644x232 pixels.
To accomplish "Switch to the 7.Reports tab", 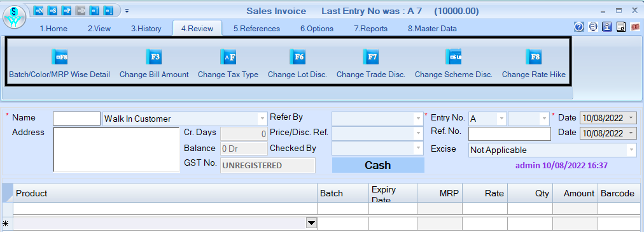I will point(371,29).
